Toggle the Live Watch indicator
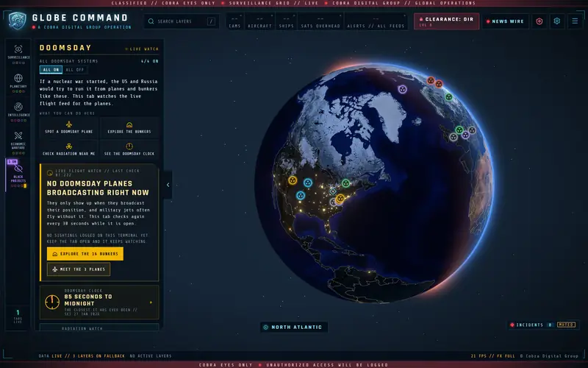The height and width of the screenshot is (368, 588). pyautogui.click(x=141, y=49)
